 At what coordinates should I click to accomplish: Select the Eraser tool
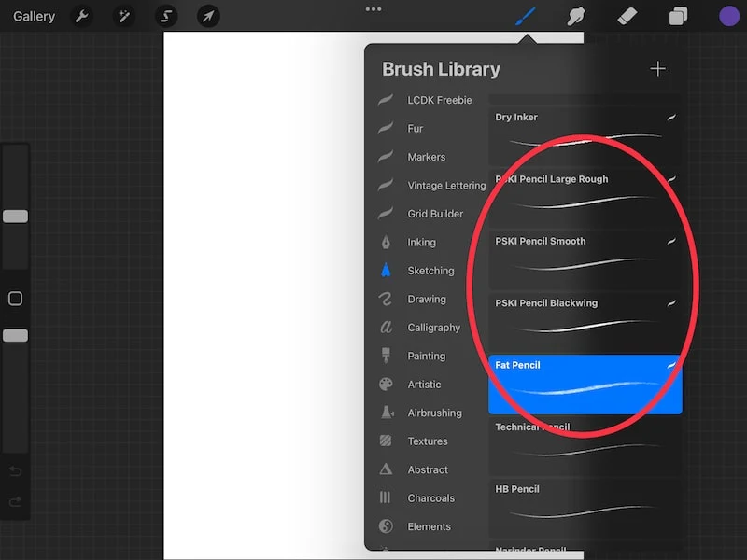coord(627,16)
